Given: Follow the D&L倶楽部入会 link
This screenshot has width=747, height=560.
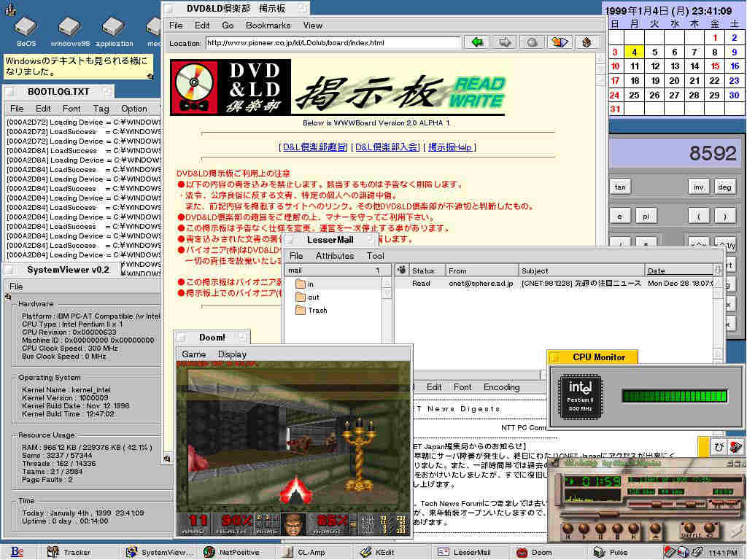Looking at the screenshot, I should click(387, 147).
